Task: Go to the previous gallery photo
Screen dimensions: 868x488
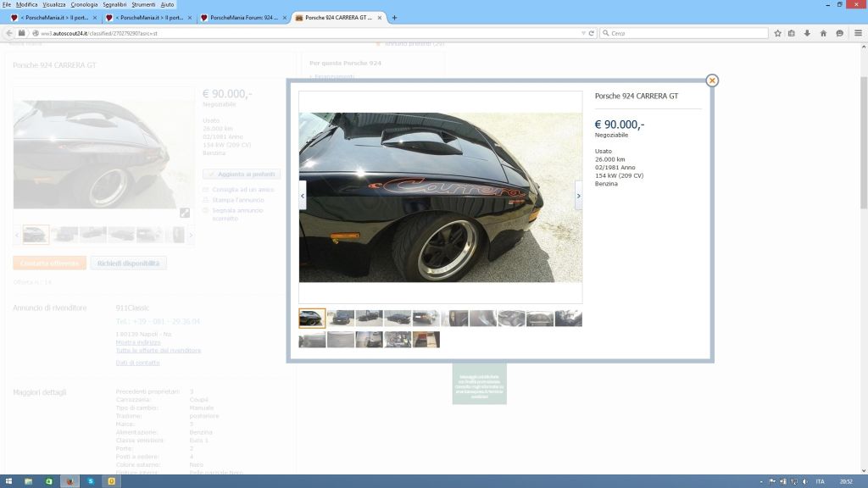Action: pyautogui.click(x=303, y=196)
